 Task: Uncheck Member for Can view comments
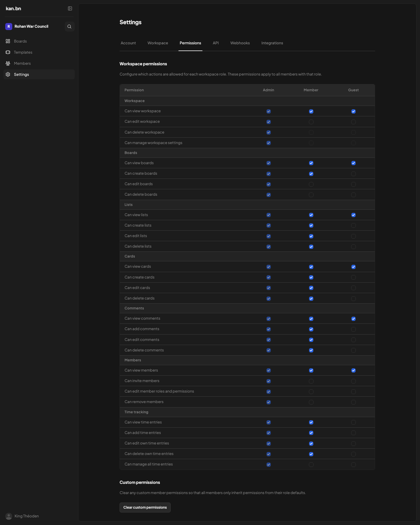coord(311,319)
